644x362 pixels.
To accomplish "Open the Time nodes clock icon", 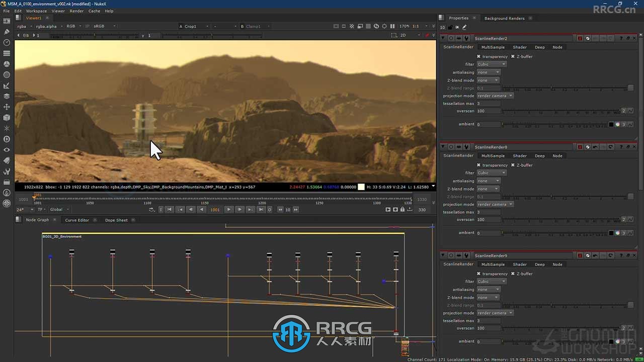I will (7, 43).
